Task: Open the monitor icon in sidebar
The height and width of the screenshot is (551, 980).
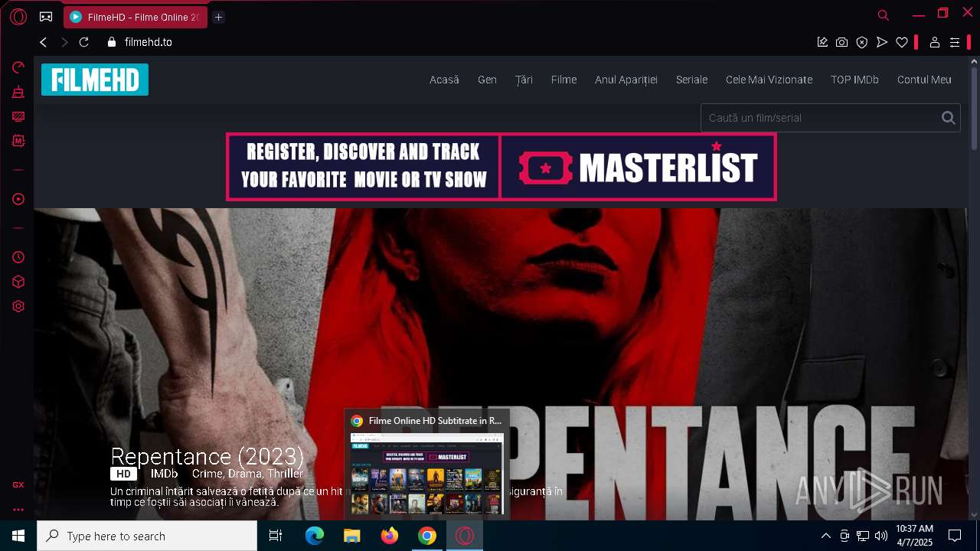Action: (18, 116)
